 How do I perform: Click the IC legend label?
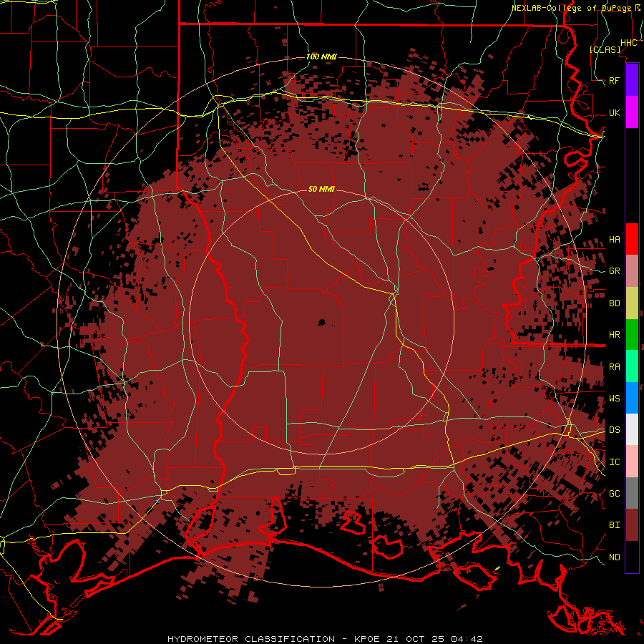tap(614, 462)
